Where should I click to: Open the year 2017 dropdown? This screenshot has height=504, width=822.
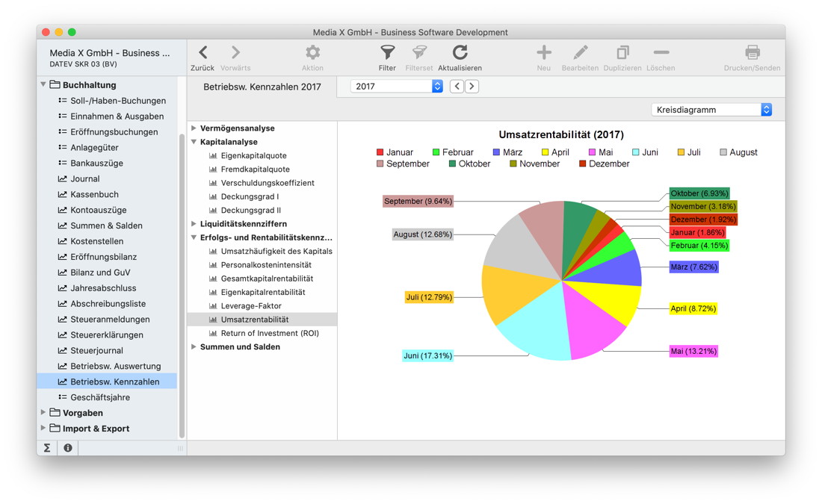396,87
